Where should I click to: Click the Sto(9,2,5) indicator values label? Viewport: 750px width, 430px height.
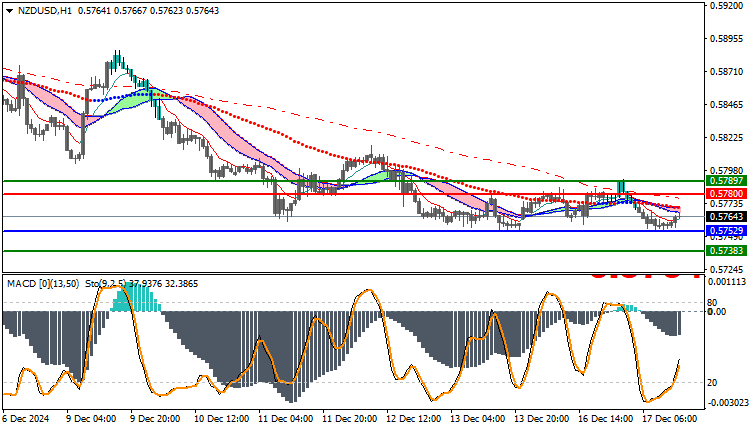coord(142,284)
